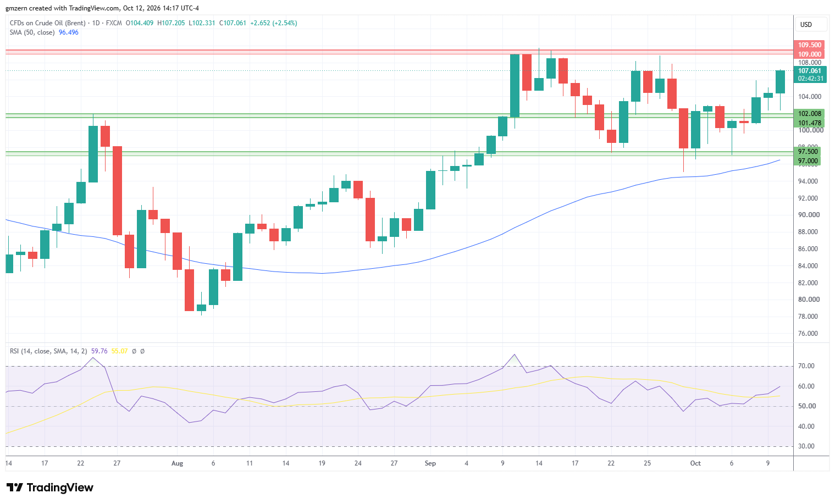Click the RSI value 59.76

point(99,351)
